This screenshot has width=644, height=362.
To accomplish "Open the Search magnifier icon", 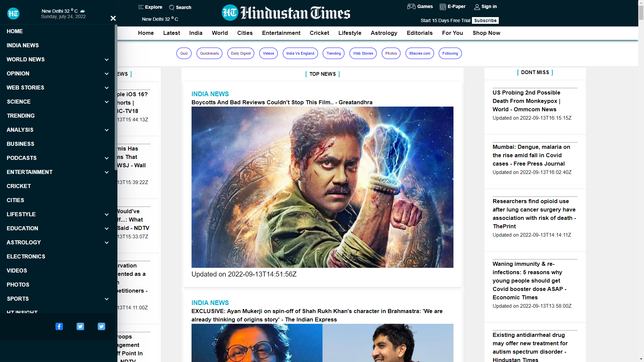I will [172, 7].
